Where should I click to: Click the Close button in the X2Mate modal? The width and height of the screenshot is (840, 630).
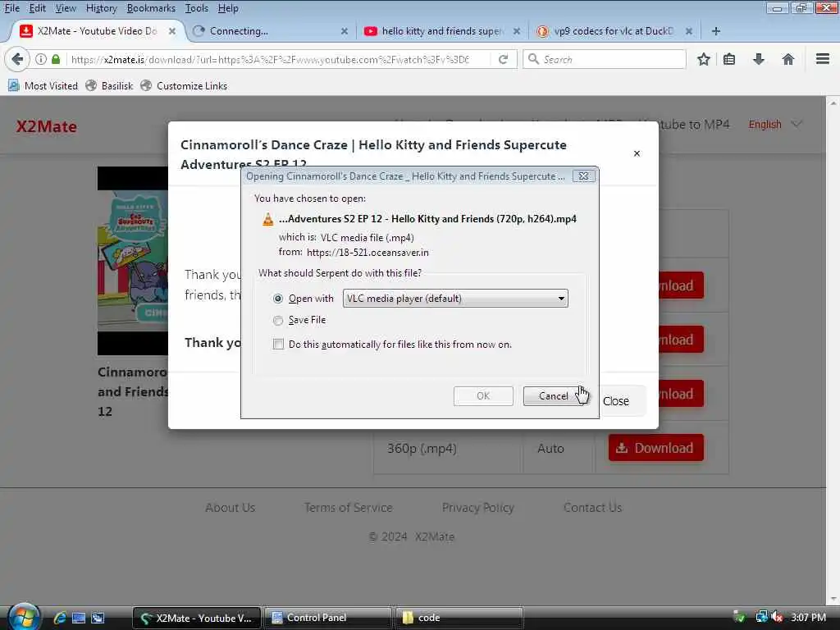pos(616,401)
